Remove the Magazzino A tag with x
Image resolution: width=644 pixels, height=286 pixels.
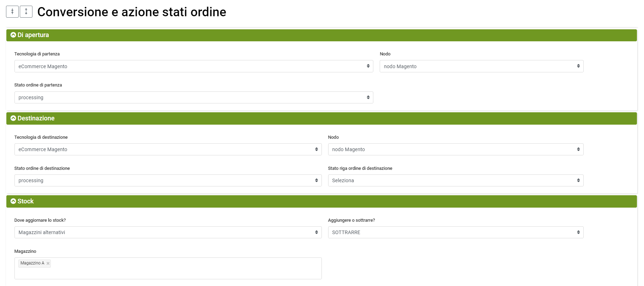tap(48, 263)
